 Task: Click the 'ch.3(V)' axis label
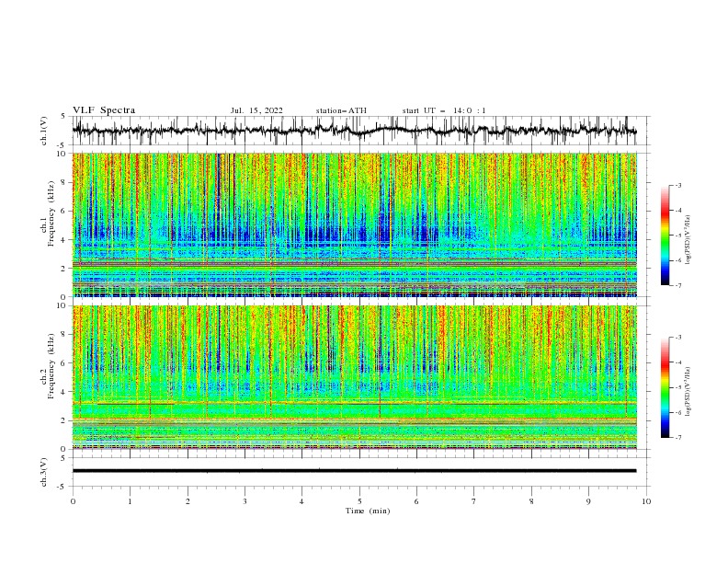pyautogui.click(x=44, y=472)
